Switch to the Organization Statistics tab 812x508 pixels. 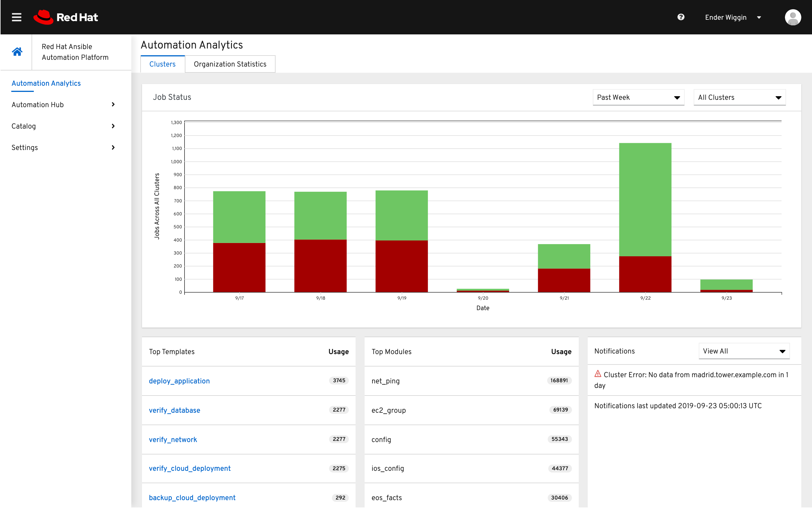230,64
